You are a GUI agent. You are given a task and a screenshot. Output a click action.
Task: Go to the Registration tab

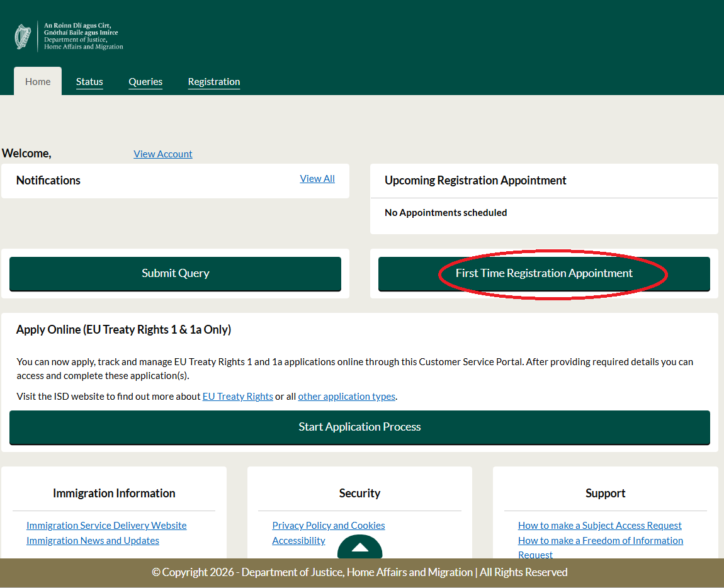pos(214,82)
